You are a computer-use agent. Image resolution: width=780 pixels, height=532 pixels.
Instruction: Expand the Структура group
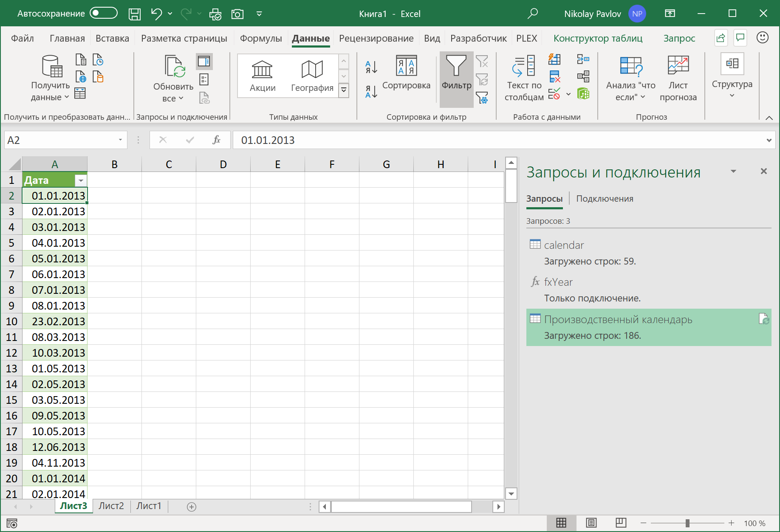732,76
